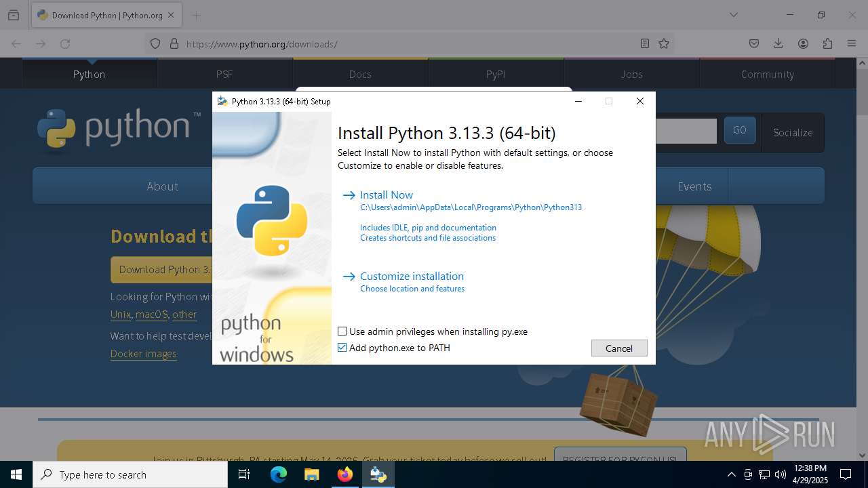Viewport: 868px width, 488px height.
Task: Open the Docker images link
Action: coord(143,353)
